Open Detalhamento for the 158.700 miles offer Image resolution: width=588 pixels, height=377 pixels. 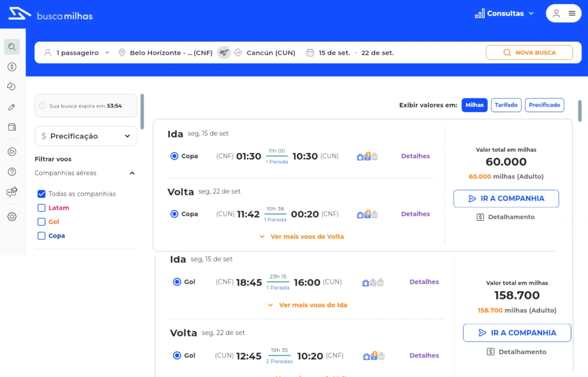pos(516,352)
